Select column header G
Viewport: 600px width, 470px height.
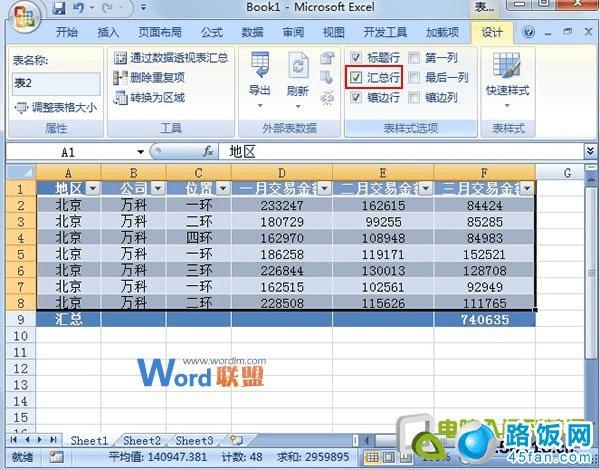[x=567, y=173]
